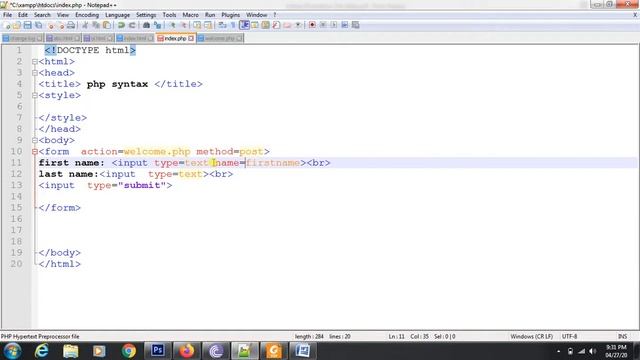Open the Run menu
This screenshot has height=360, width=640.
(210, 15)
